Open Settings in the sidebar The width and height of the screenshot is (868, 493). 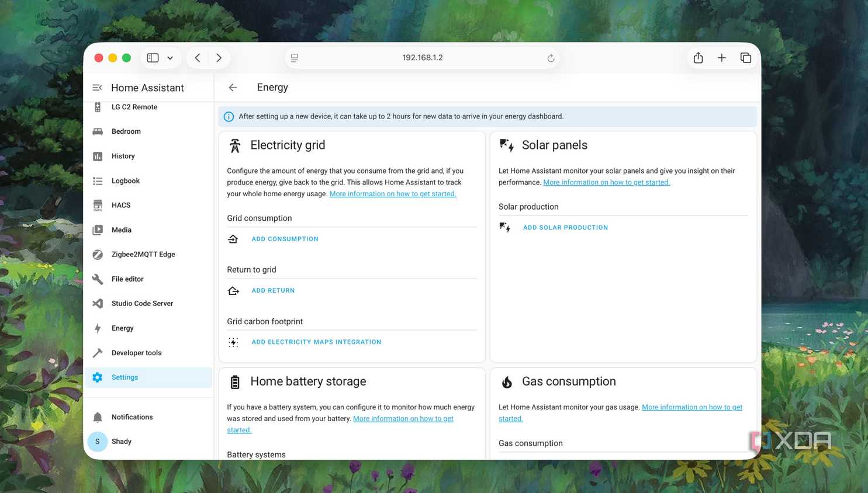148,377
